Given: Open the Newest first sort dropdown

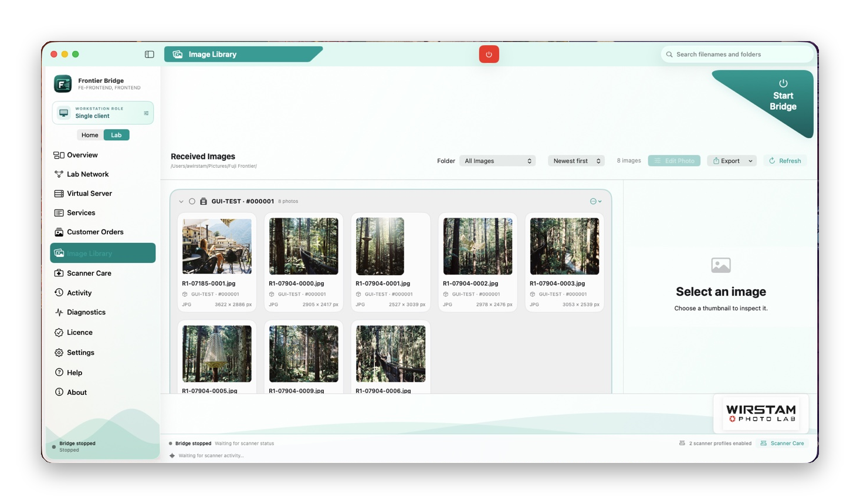Looking at the screenshot, I should [x=576, y=161].
